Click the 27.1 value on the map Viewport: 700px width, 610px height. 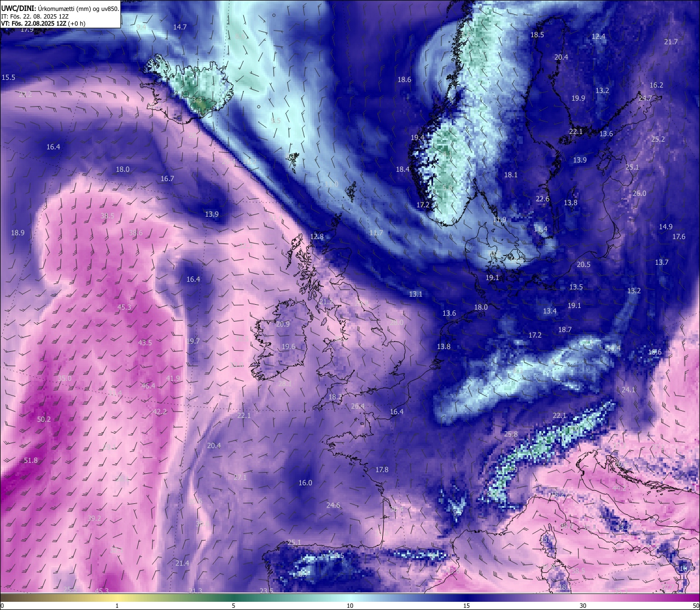pyautogui.click(x=240, y=478)
